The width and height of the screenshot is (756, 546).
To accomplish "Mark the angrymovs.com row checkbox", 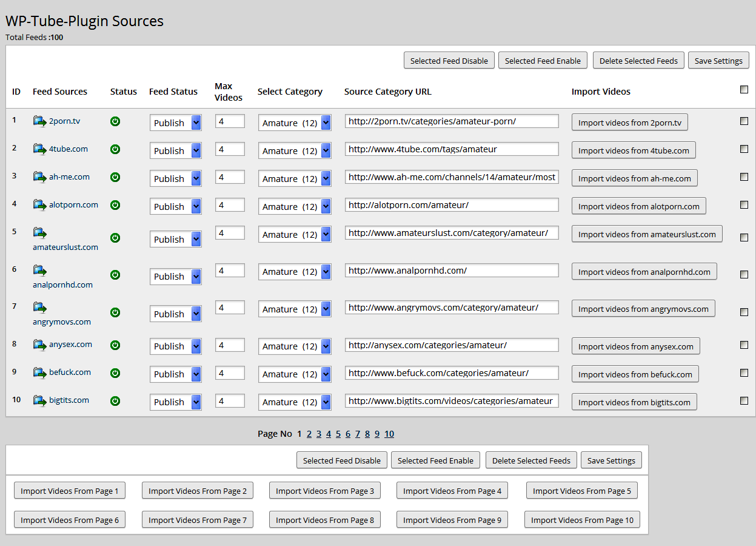I will click(x=744, y=312).
